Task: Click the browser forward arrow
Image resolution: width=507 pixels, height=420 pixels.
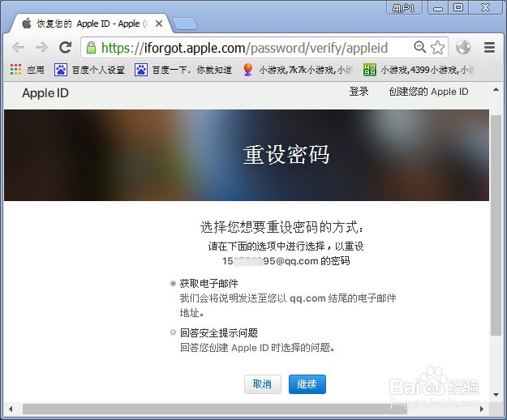Action: 41,48
